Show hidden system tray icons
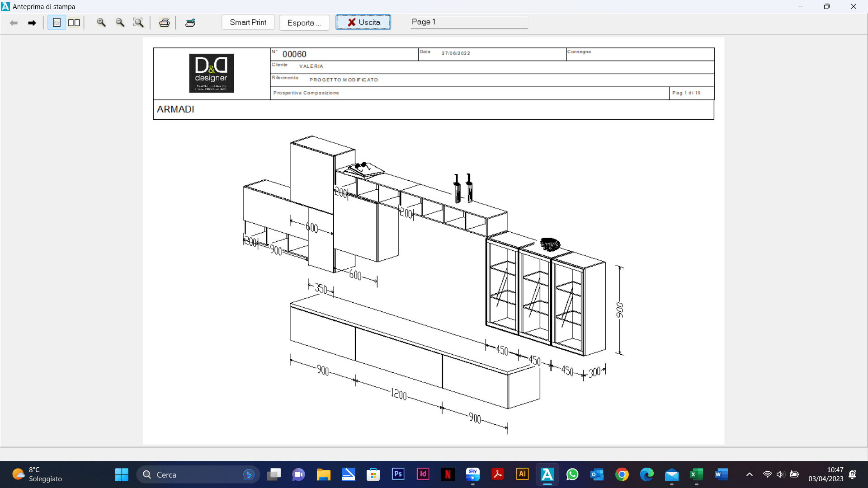 [750, 474]
